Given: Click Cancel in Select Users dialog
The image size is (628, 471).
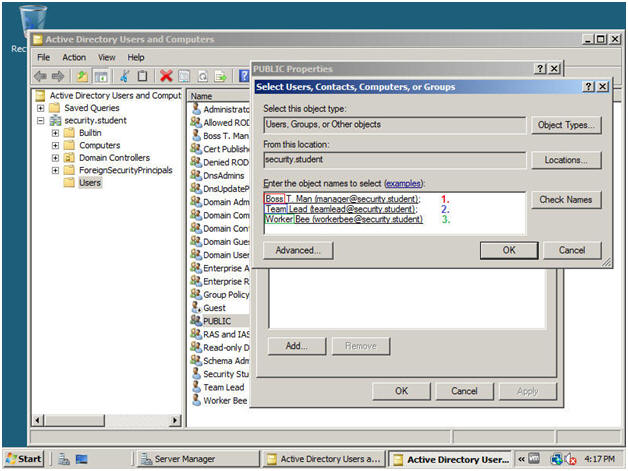Looking at the screenshot, I should tap(572, 250).
